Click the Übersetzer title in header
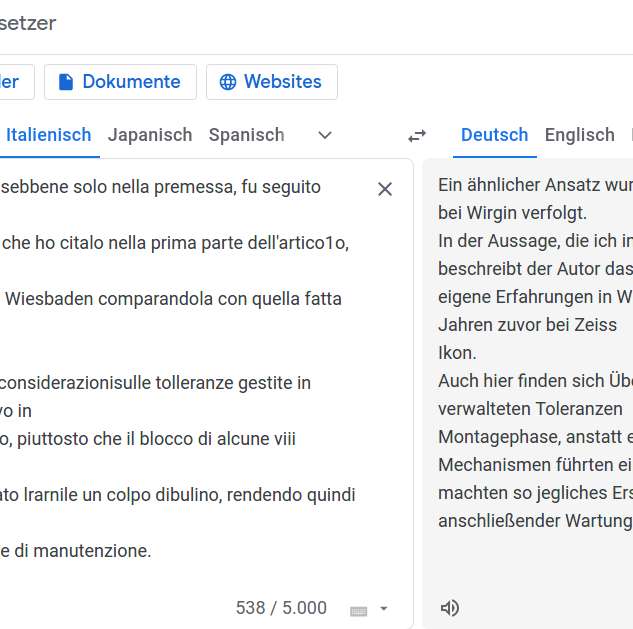This screenshot has height=629, width=633. pyautogui.click(x=28, y=22)
